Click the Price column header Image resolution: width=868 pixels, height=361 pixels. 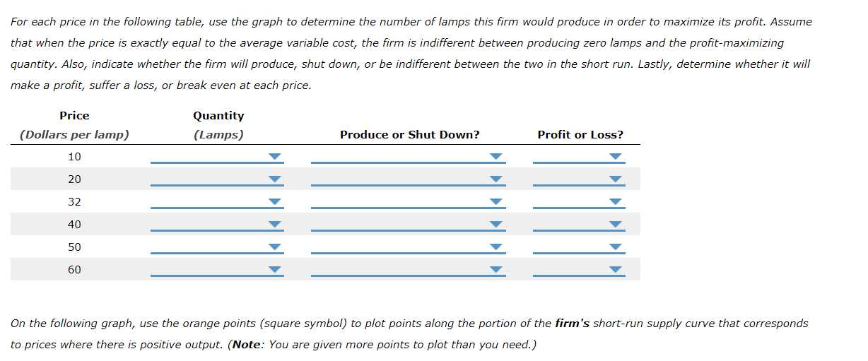(x=74, y=115)
